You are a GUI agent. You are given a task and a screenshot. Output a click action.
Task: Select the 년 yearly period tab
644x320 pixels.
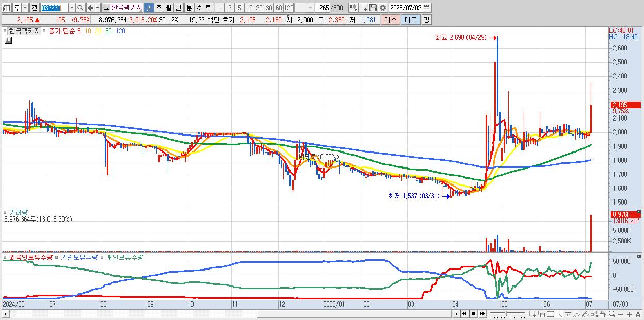tap(178, 8)
